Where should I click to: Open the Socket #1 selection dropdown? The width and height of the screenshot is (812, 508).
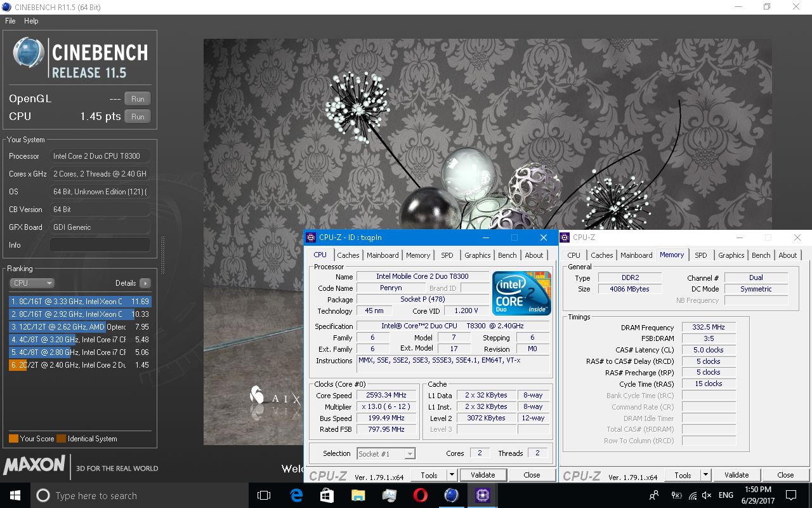386,453
